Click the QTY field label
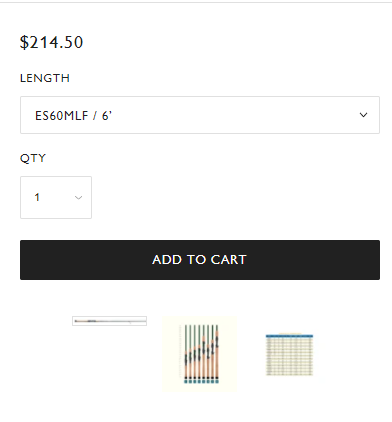This screenshot has width=392, height=422. (x=33, y=158)
